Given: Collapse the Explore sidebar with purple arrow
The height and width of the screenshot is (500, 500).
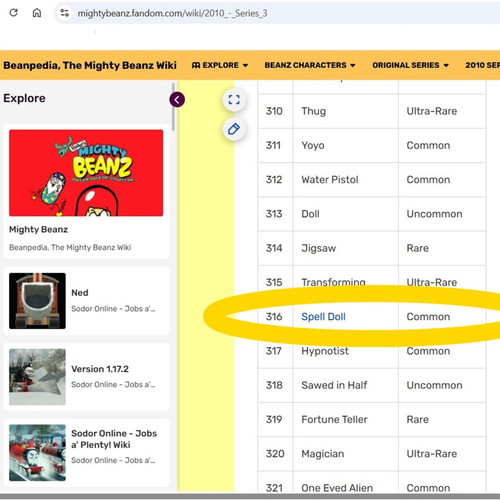Looking at the screenshot, I should point(177,99).
